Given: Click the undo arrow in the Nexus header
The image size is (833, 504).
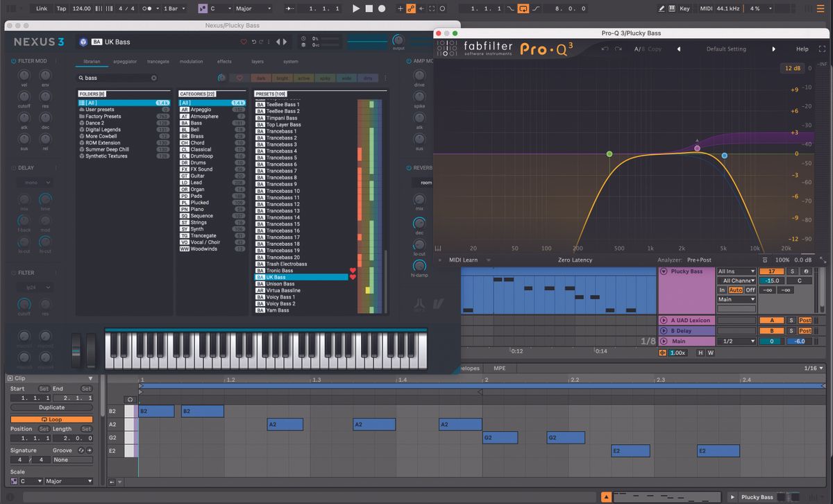Looking at the screenshot, I should (254, 42).
